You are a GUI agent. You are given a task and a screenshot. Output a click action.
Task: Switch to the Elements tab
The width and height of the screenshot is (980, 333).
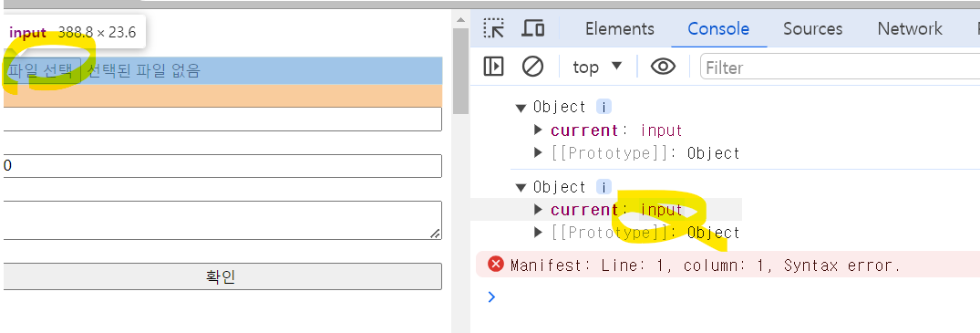point(619,29)
